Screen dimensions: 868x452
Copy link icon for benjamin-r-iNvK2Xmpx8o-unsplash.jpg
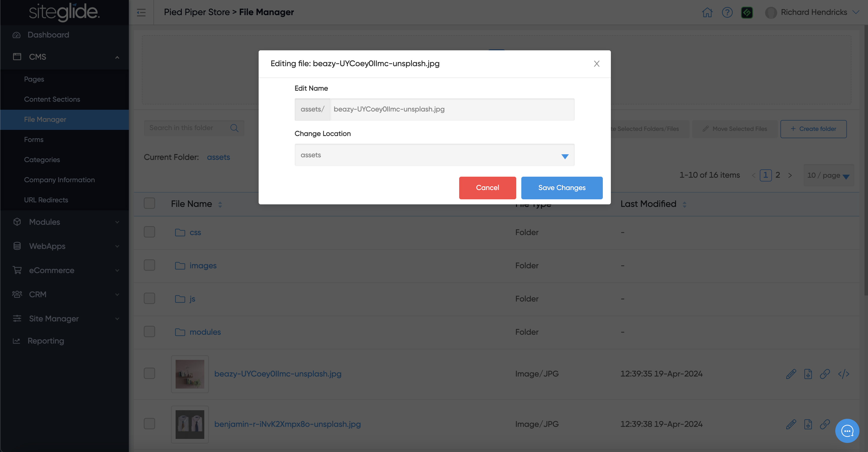[x=824, y=424]
